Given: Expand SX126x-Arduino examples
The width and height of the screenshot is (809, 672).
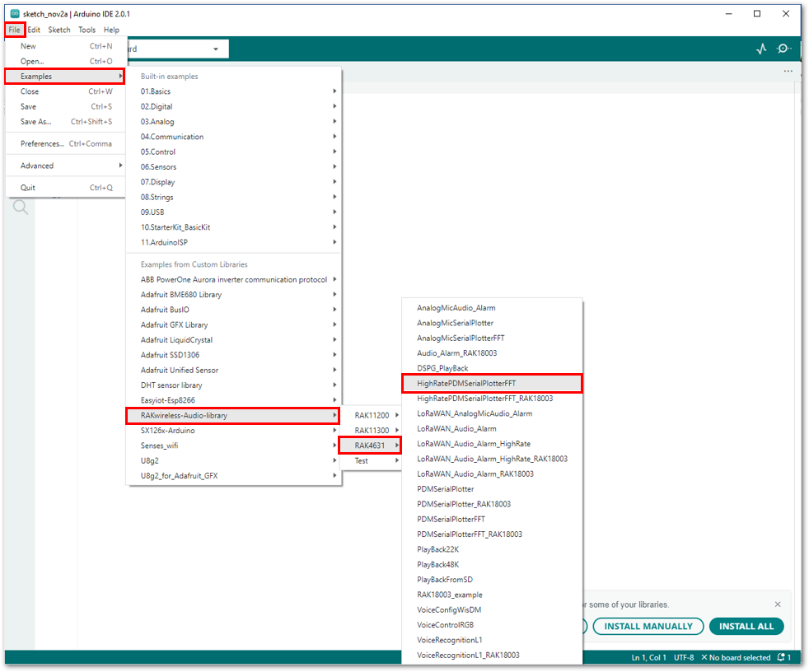Looking at the screenshot, I should click(x=234, y=431).
